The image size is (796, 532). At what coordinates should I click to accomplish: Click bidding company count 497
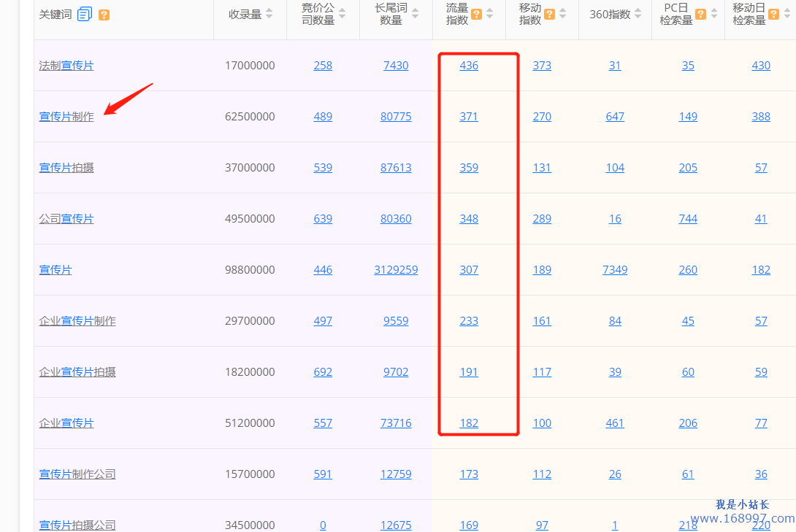323,321
